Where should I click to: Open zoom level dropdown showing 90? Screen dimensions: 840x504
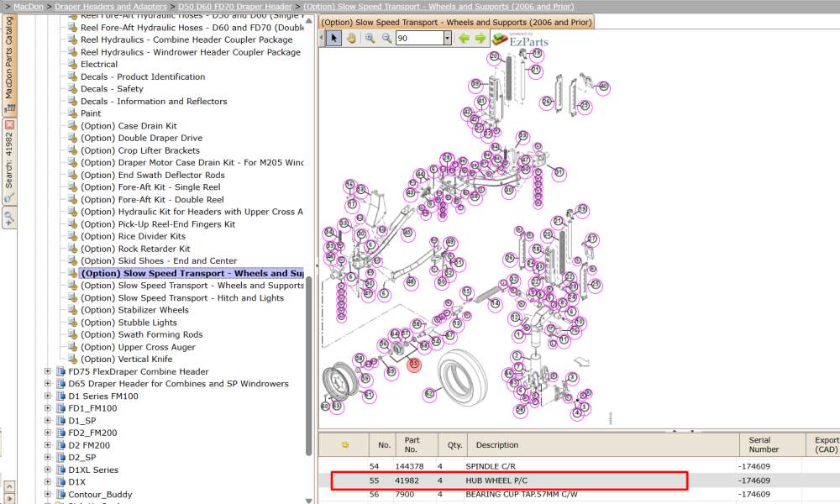448,38
